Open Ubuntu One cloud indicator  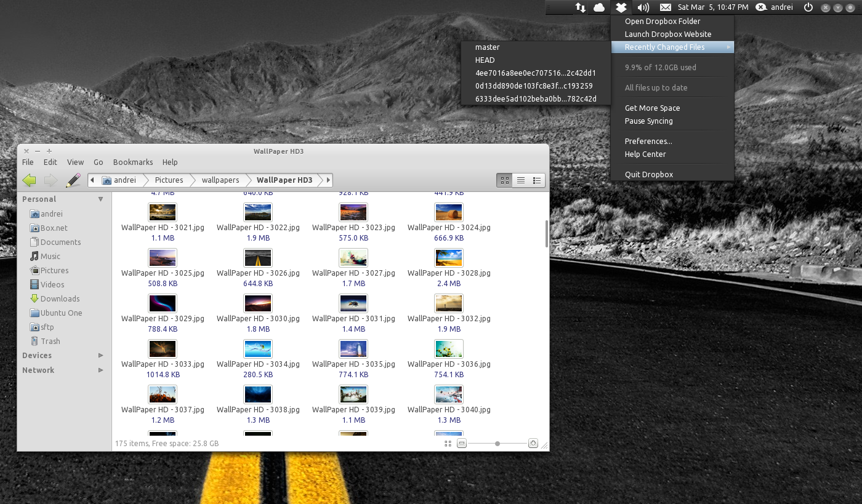click(599, 7)
